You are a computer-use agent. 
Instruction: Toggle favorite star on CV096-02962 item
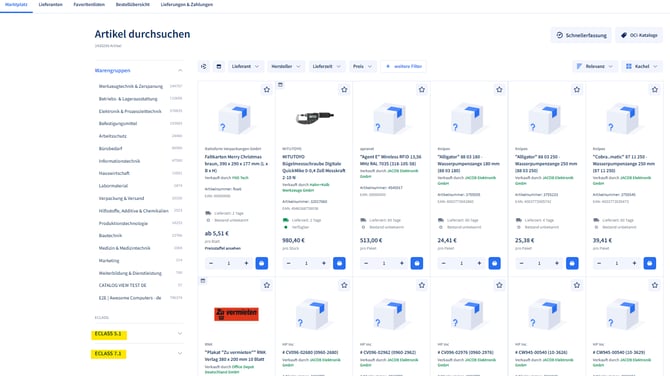pyautogui.click(x=422, y=285)
